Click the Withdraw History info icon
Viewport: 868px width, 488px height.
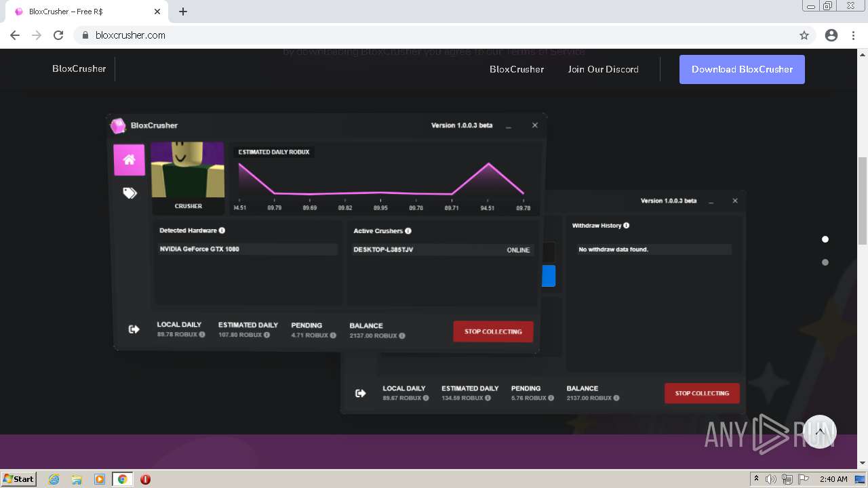pos(626,226)
